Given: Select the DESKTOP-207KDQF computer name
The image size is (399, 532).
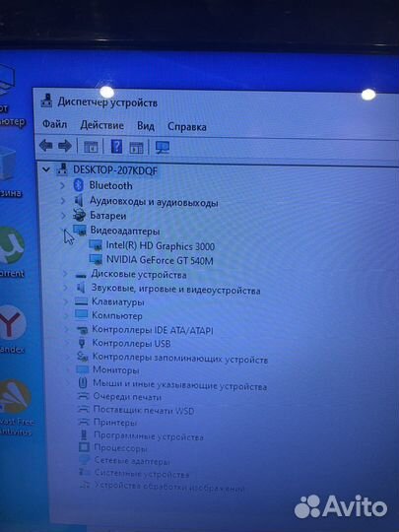Looking at the screenshot, I should [115, 170].
